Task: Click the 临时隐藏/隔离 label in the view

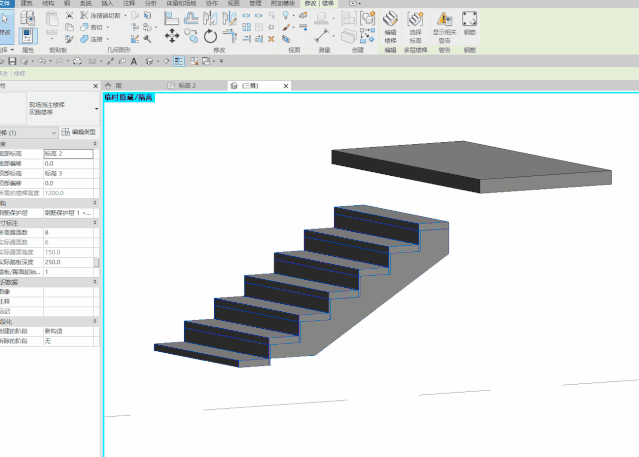Action: point(129,97)
